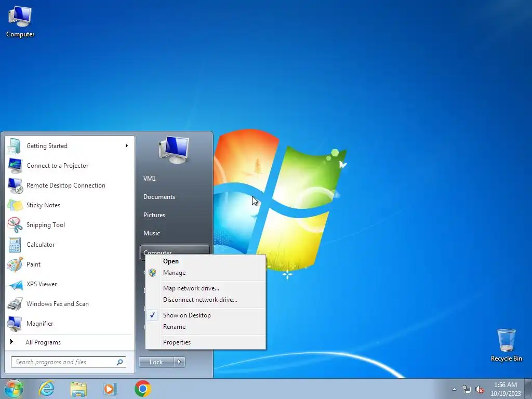
Task: Show hidden tray icons arrow
Action: (x=454, y=390)
